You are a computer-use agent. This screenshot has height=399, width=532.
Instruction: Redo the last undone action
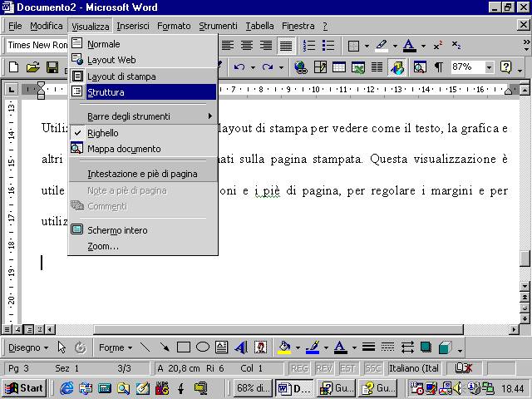pos(268,67)
